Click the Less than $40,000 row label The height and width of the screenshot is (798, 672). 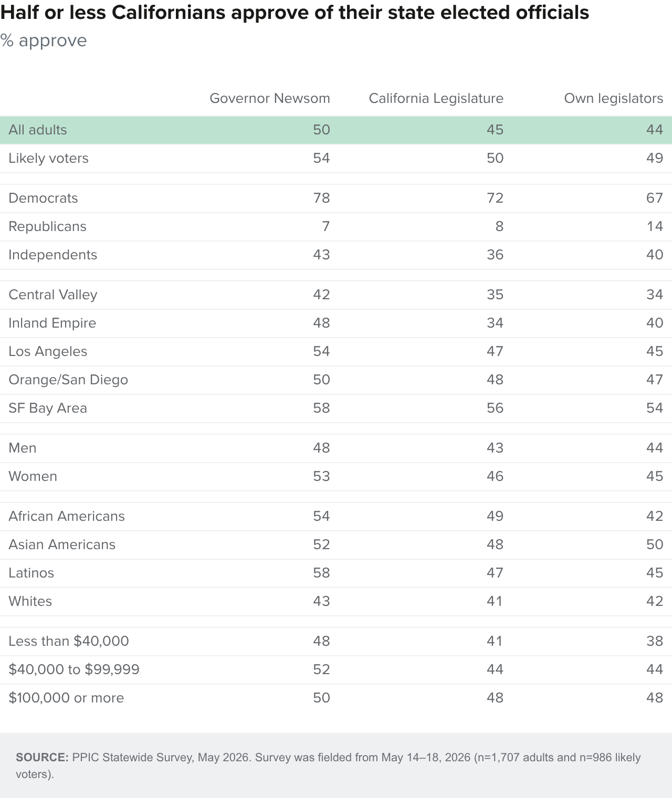tap(69, 641)
